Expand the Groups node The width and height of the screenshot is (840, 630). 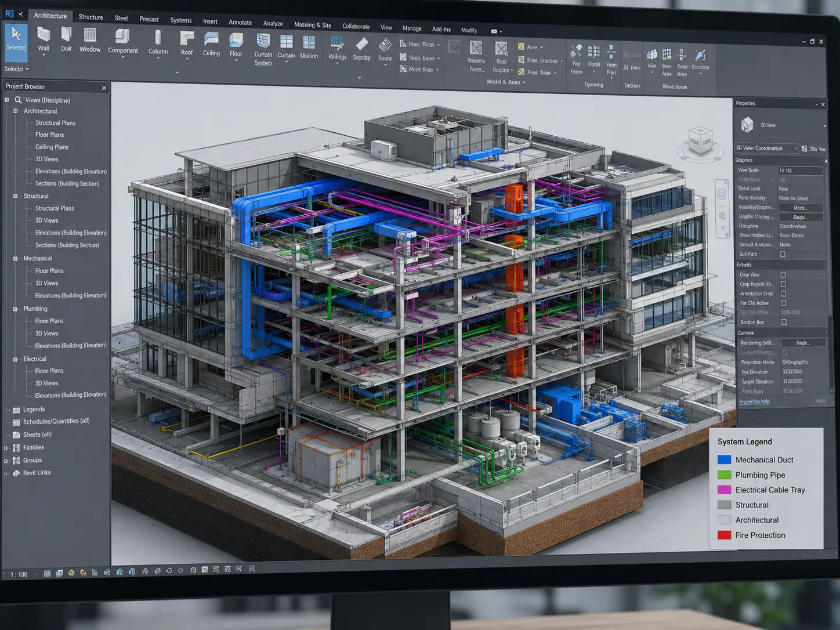click(6, 461)
